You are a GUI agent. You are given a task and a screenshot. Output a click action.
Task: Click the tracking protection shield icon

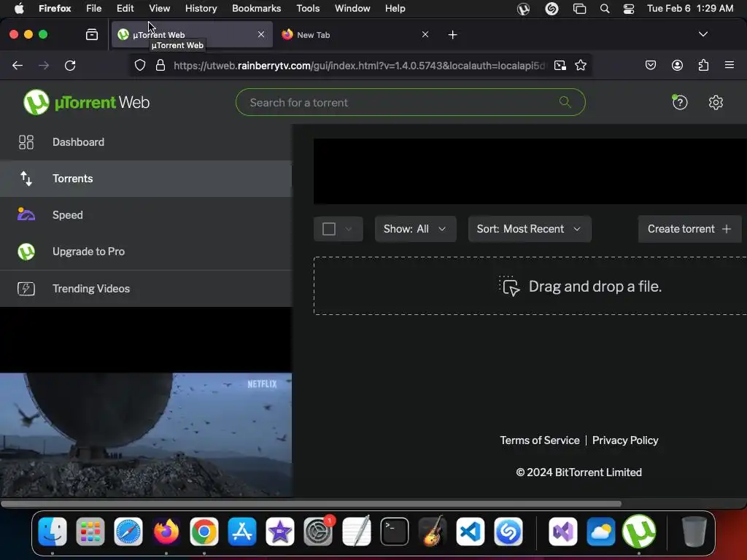tap(139, 65)
